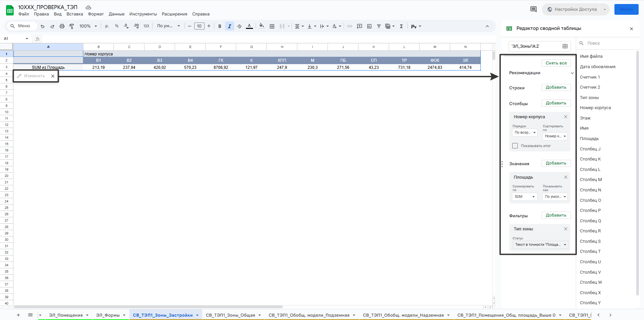Click the undo arrow icon
Image resolution: width=644 pixels, height=320 pixels.
pyautogui.click(x=42, y=26)
